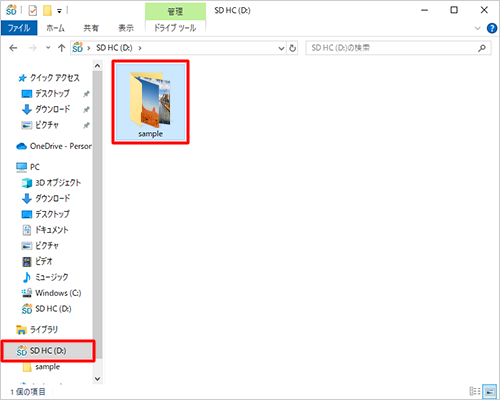Click the Libraries folder icon
Screen dimensions: 500x400
tap(21, 330)
